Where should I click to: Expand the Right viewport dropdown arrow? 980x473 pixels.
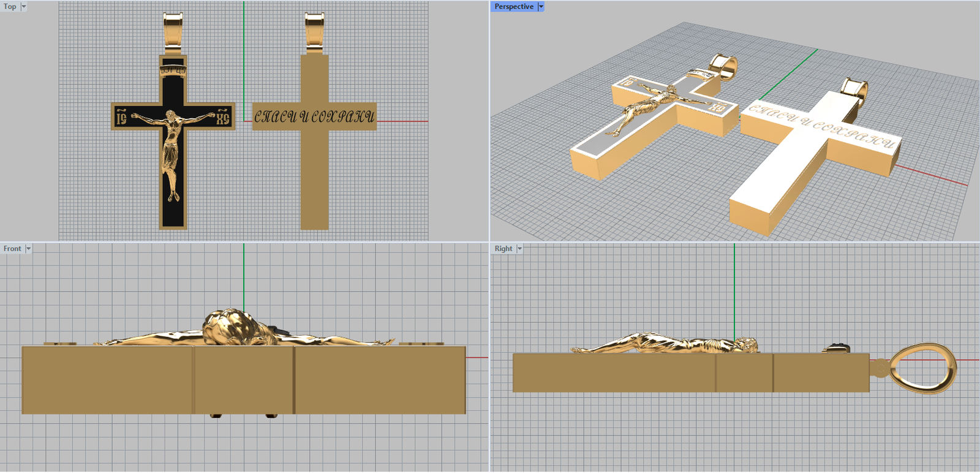519,249
